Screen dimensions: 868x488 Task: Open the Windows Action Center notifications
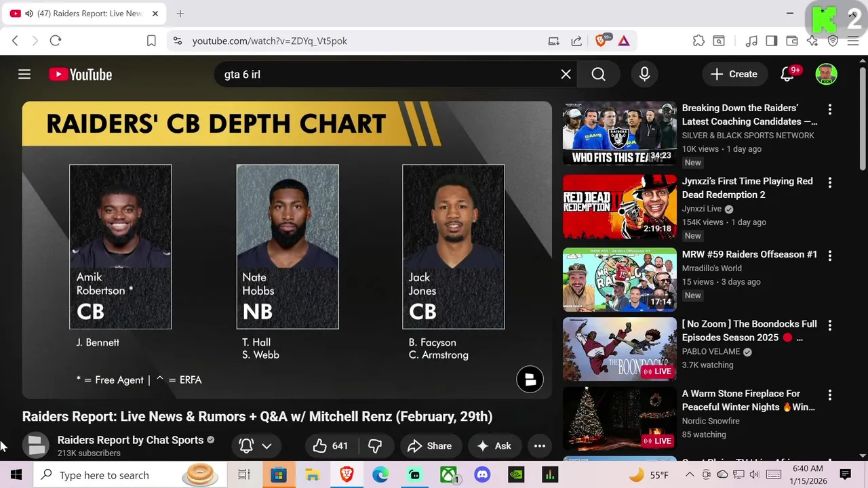pos(846,474)
